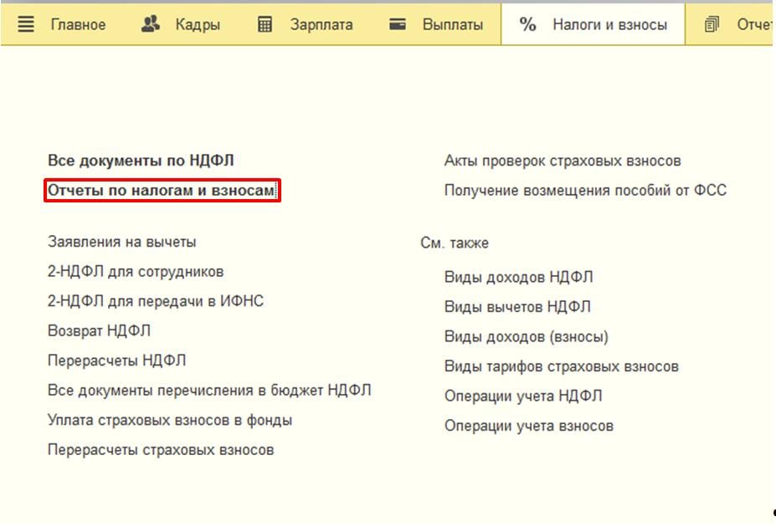Open Виды тарифов страховых взносов
Image resolution: width=776 pixels, height=532 pixels.
tap(561, 366)
